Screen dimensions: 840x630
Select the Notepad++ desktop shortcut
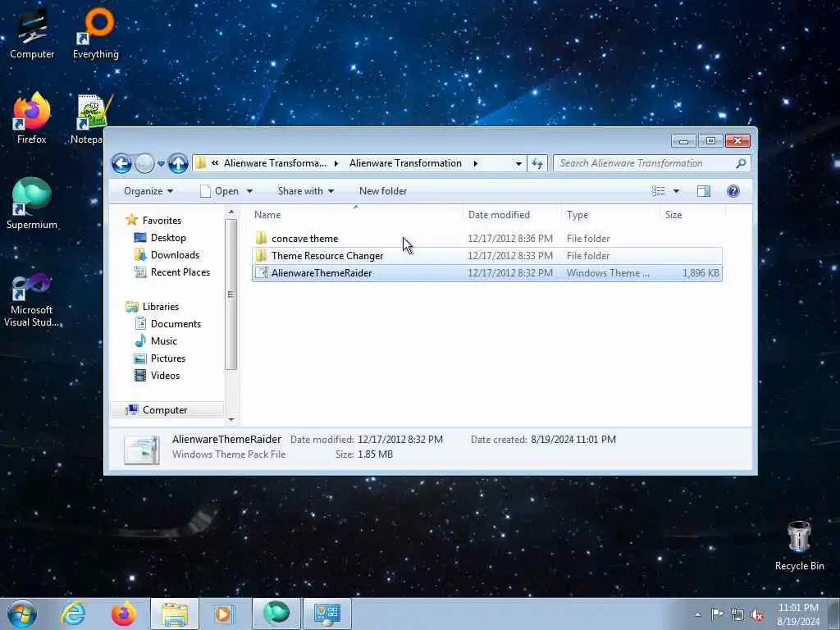point(91,119)
